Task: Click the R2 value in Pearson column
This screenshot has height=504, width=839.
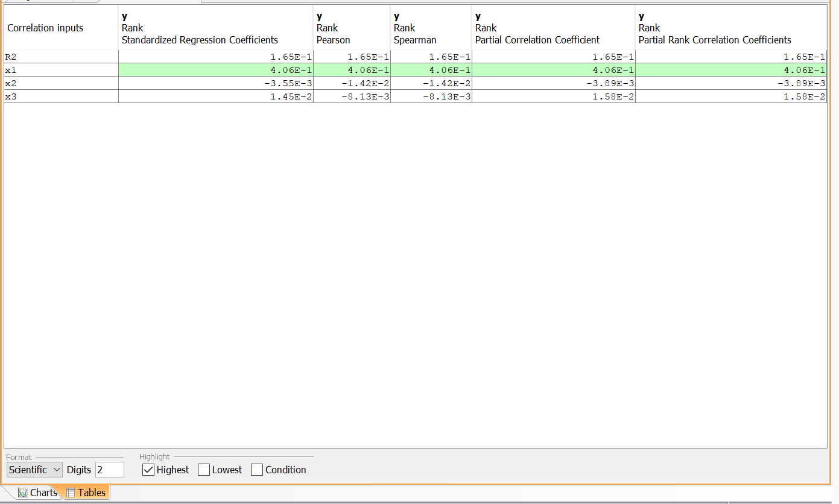Action: [352, 57]
